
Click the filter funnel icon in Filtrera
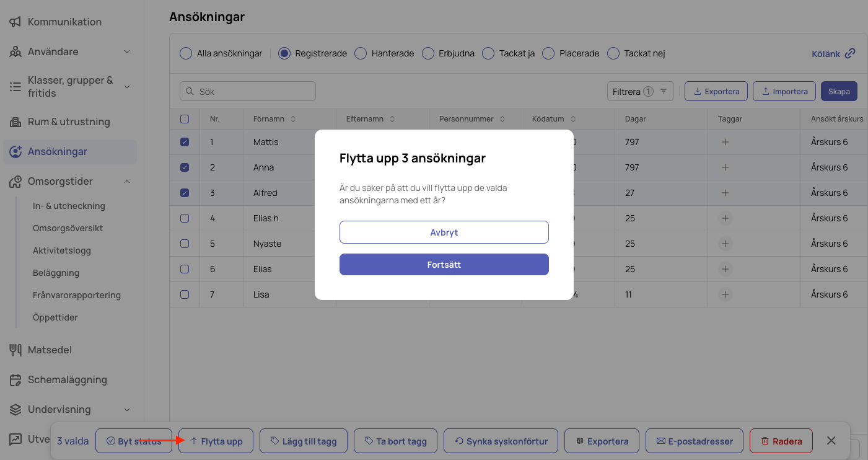pos(663,91)
